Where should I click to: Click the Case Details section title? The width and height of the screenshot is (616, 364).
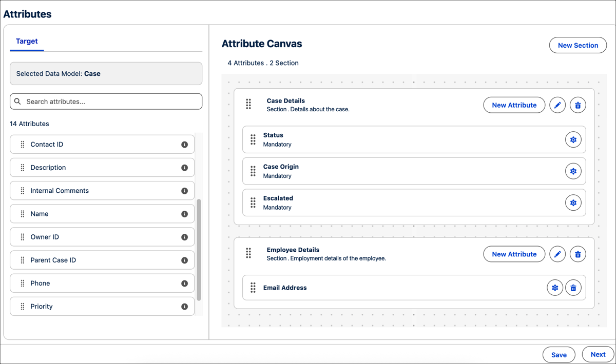pos(286,101)
